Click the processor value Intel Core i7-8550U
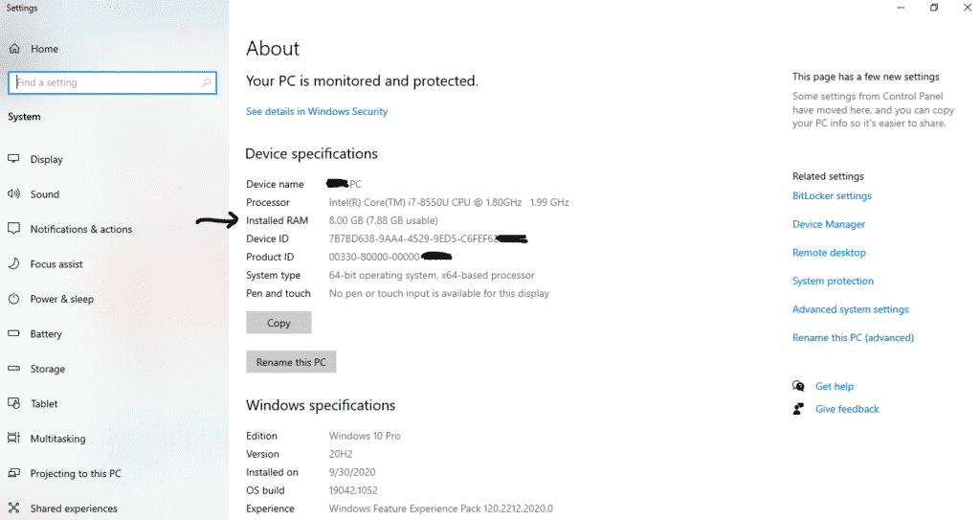The image size is (980, 520). coord(449,202)
